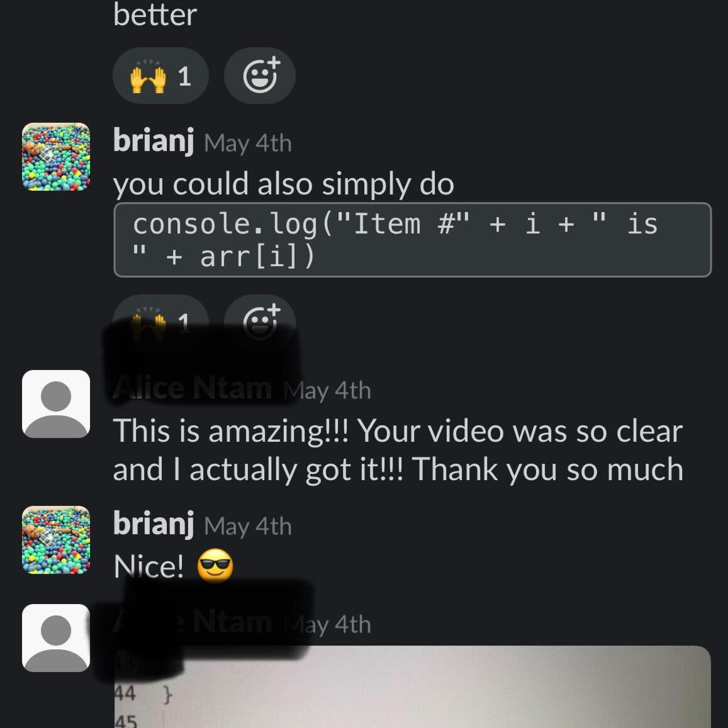728x728 pixels.
Task: Open the attached code photo thumbnail
Action: click(x=412, y=686)
